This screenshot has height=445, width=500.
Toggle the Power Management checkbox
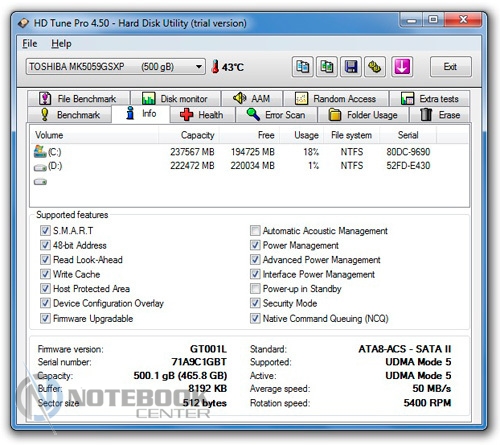(x=255, y=245)
